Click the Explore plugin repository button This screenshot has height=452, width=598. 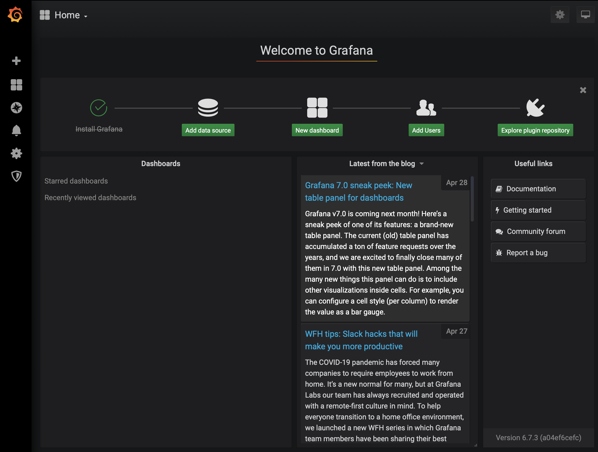click(535, 130)
